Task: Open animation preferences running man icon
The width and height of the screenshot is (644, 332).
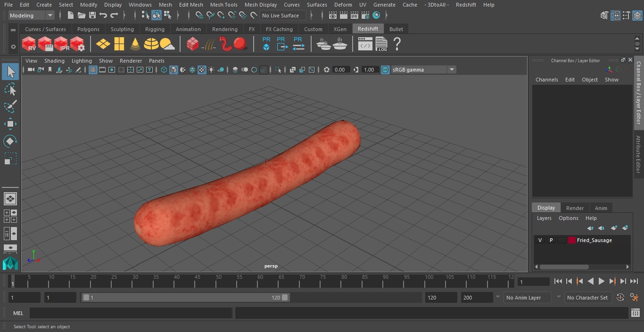Action: [635, 298]
